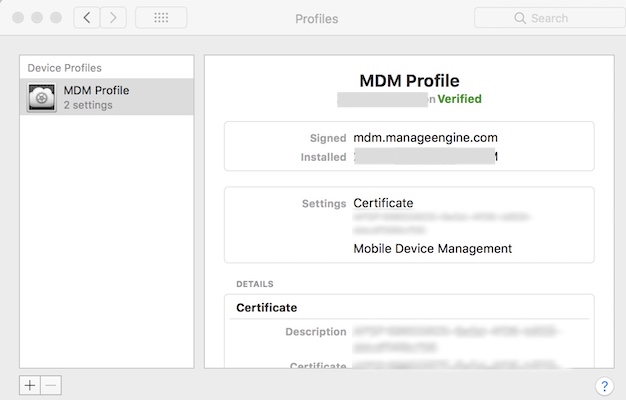Click the Device Profiles list header
Screen dimensions: 626x400
pyautogui.click(x=65, y=68)
